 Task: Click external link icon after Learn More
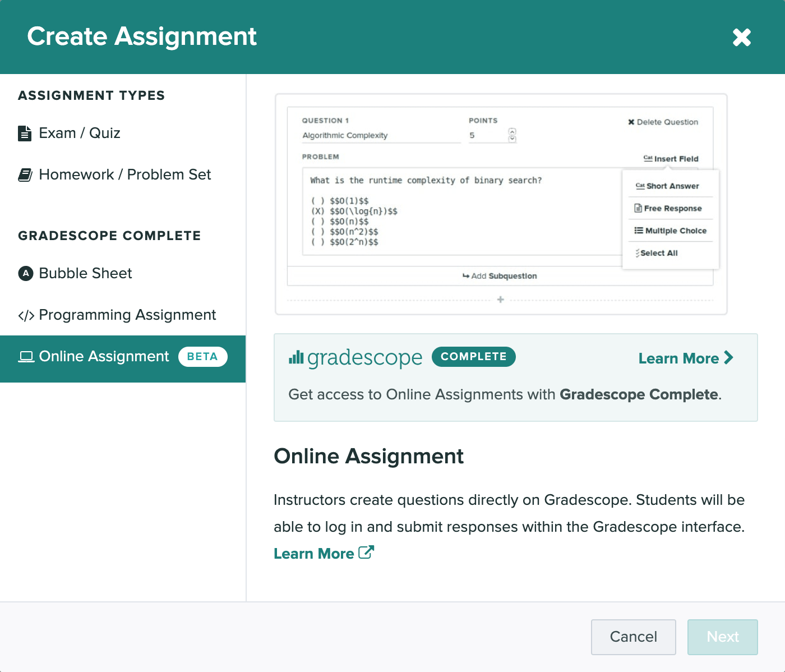366,553
